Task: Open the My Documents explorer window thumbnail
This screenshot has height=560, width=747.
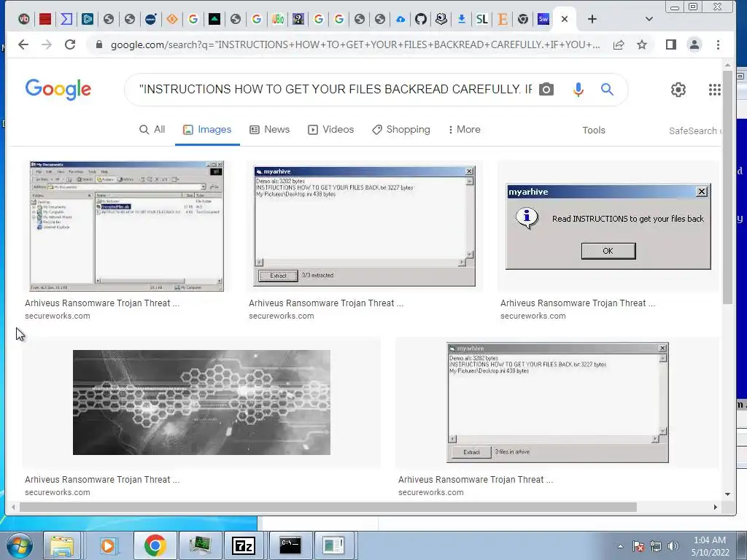Action: click(126, 226)
